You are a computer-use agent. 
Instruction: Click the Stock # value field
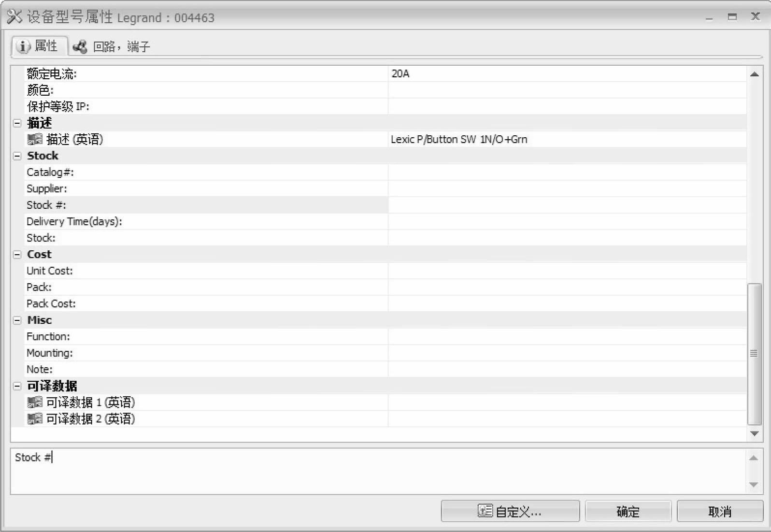[567, 205]
